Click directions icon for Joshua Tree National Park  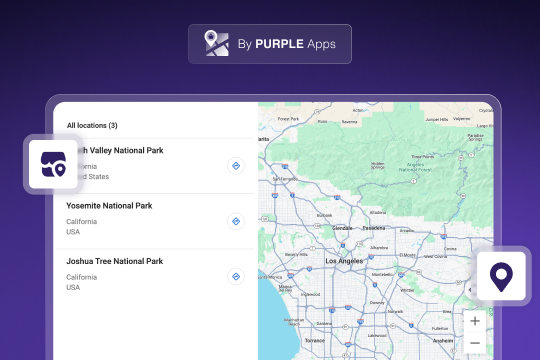tap(236, 276)
